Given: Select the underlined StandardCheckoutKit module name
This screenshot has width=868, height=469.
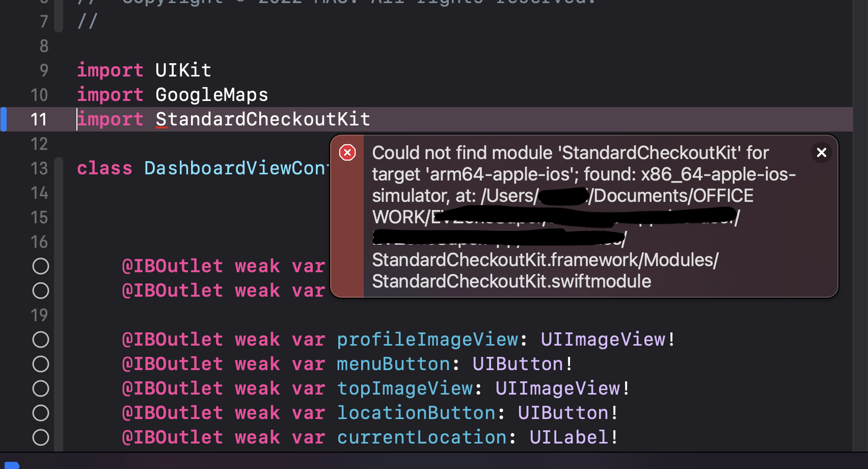Looking at the screenshot, I should (263, 119).
